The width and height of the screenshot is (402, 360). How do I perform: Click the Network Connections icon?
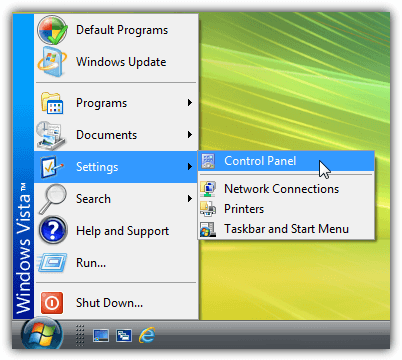coord(208,189)
